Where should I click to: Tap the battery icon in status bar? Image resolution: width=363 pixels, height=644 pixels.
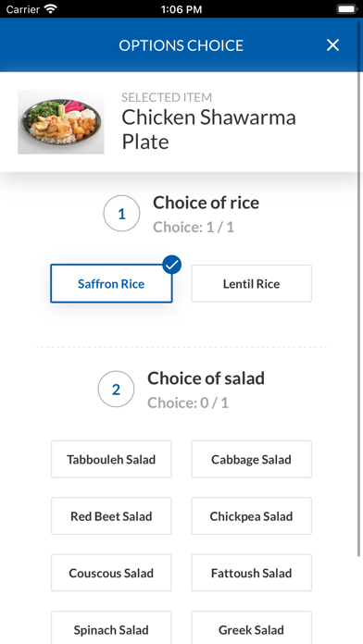pyautogui.click(x=346, y=9)
